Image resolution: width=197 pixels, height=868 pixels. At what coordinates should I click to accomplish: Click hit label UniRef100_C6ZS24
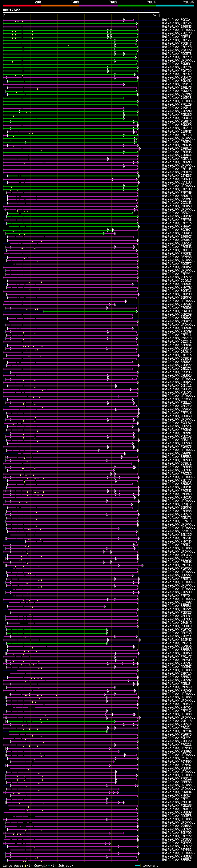click(177, 213)
